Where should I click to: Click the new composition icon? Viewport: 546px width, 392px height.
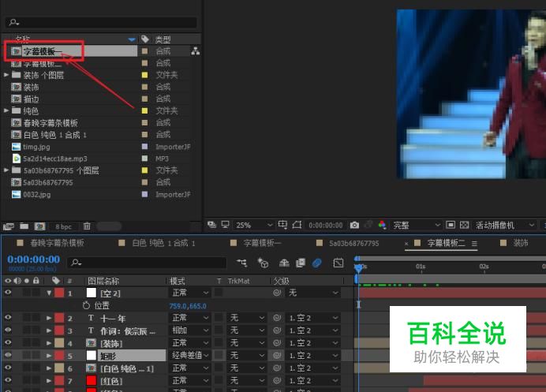39,226
